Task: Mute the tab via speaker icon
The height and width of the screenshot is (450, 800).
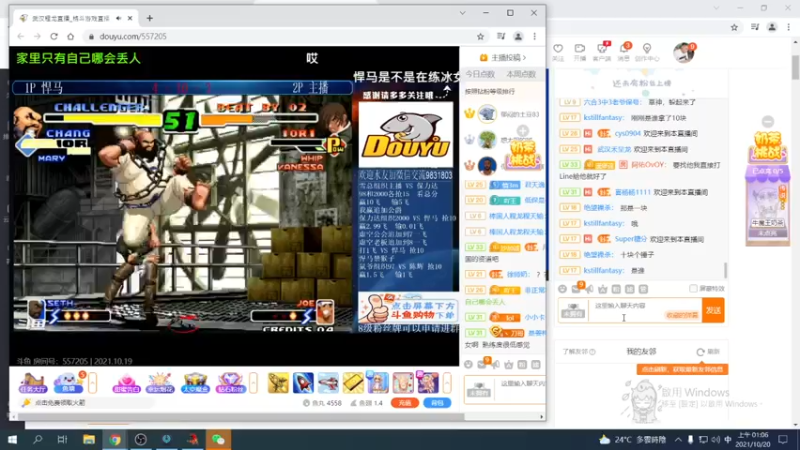Action: (x=118, y=18)
